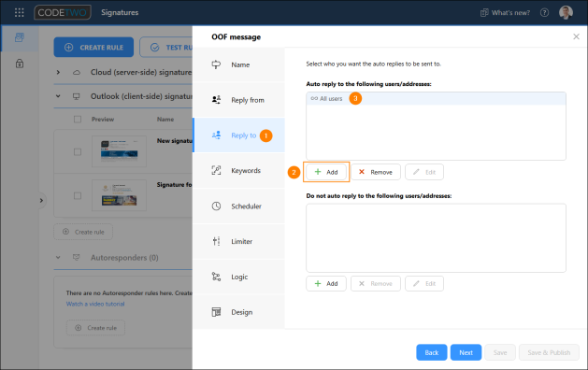
Task: Click the Reply from people icon
Action: tap(216, 100)
